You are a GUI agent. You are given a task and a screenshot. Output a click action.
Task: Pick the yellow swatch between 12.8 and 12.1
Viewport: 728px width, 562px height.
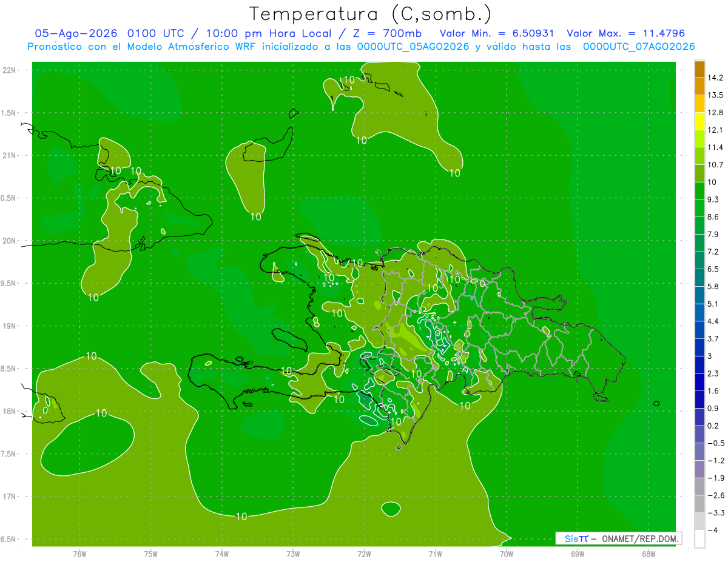(699, 121)
